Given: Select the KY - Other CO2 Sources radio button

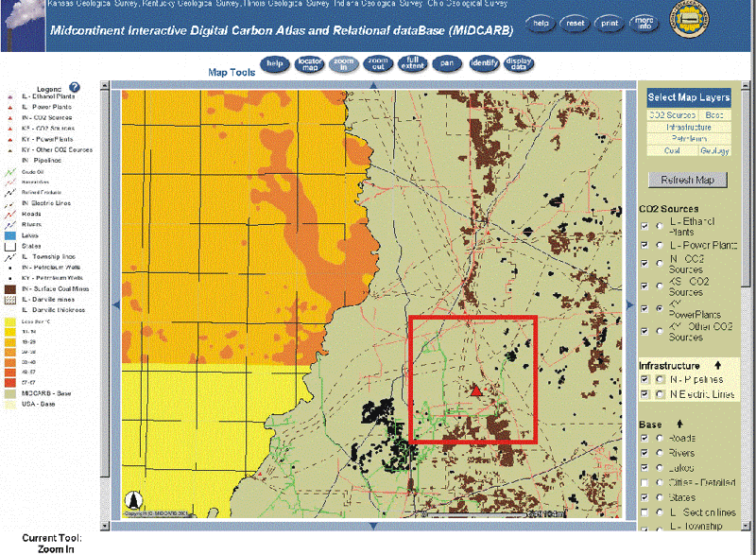Looking at the screenshot, I should point(660,331).
